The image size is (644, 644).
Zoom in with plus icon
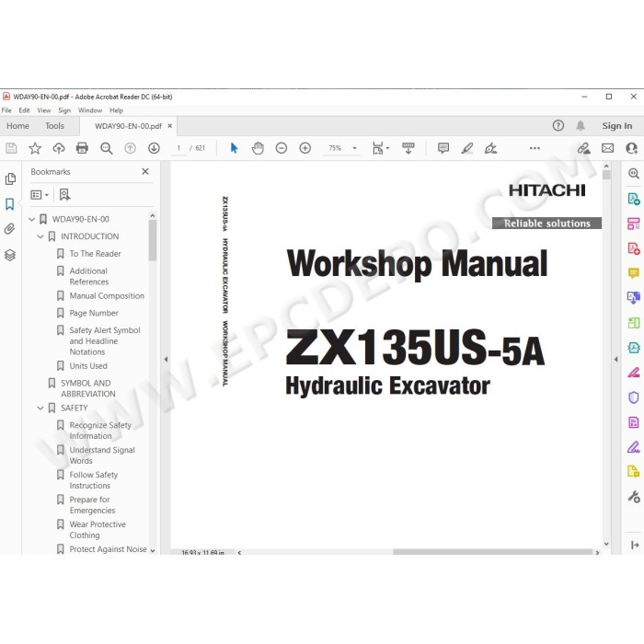tap(305, 148)
